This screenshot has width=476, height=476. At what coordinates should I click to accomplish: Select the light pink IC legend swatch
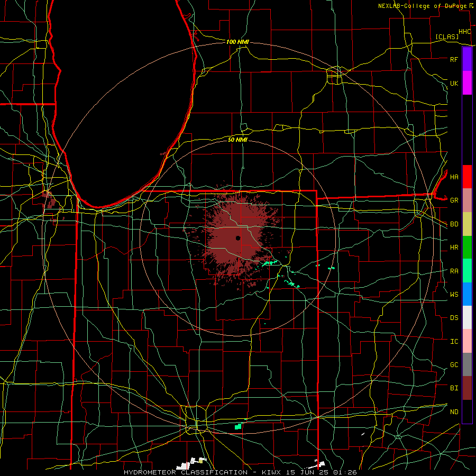click(x=467, y=341)
